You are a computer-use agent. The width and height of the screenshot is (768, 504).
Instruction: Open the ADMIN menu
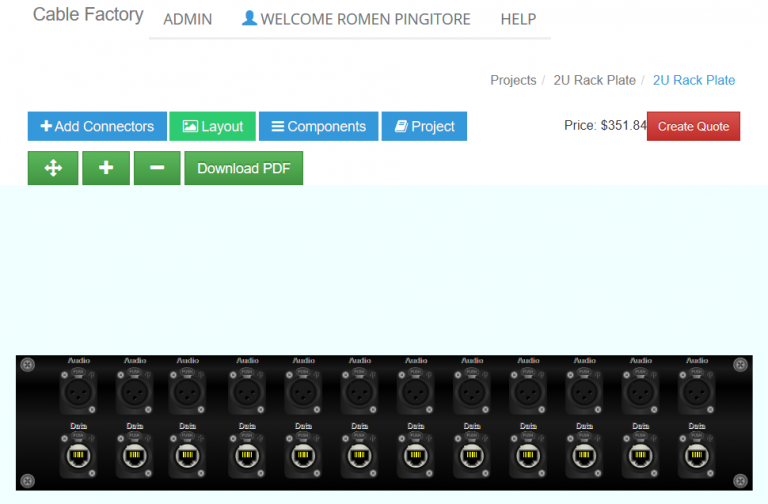(x=188, y=19)
